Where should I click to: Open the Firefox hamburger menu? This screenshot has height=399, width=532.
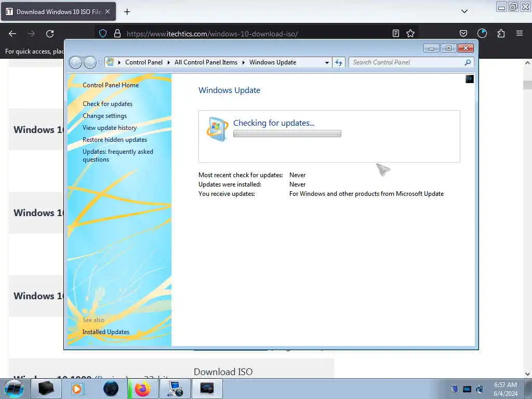(x=520, y=33)
